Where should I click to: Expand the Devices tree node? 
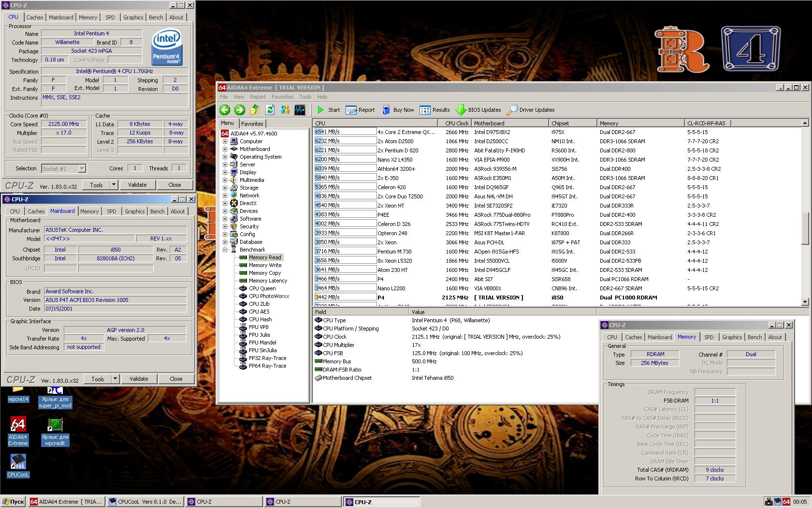tap(225, 211)
